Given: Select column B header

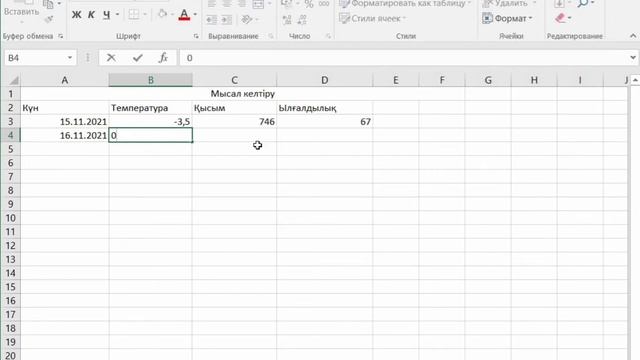Looking at the screenshot, I should (151, 80).
